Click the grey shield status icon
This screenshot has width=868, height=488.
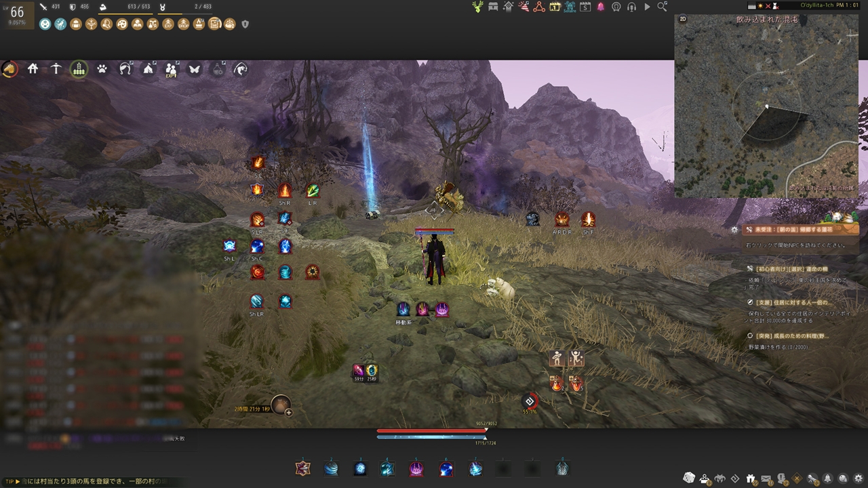tap(245, 24)
